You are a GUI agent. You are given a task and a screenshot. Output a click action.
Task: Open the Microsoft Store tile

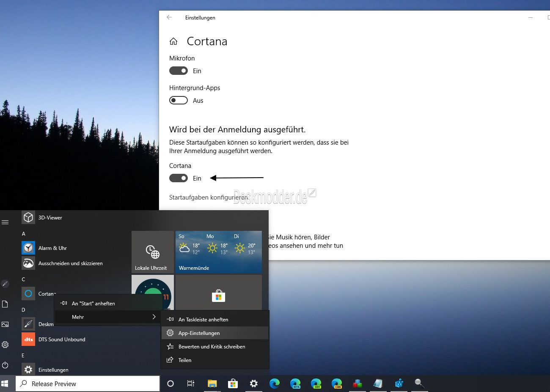(219, 293)
